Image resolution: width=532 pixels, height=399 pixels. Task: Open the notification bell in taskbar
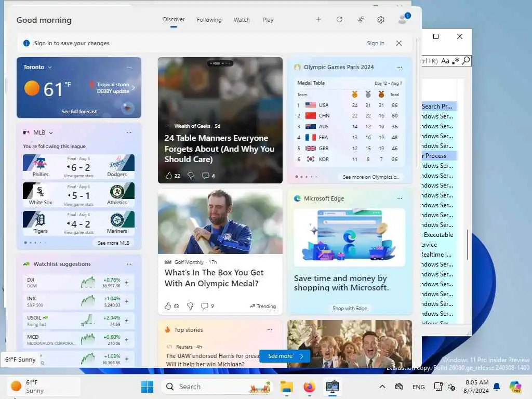pos(497,387)
